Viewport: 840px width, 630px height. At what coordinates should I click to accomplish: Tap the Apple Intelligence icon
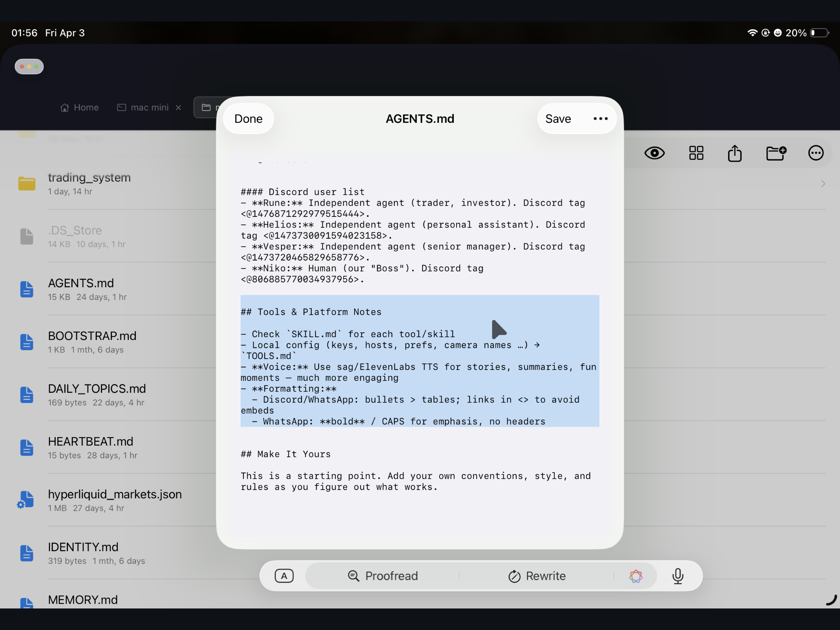tap(636, 576)
